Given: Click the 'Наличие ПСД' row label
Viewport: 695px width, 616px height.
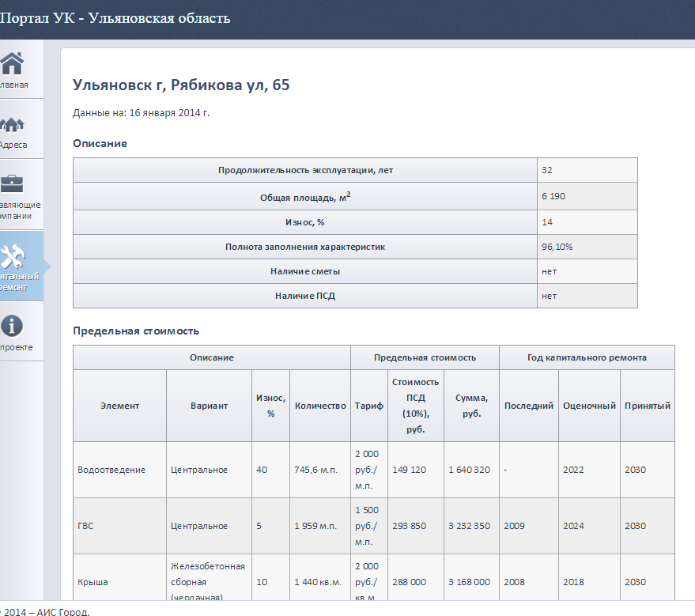Looking at the screenshot, I should [305, 296].
